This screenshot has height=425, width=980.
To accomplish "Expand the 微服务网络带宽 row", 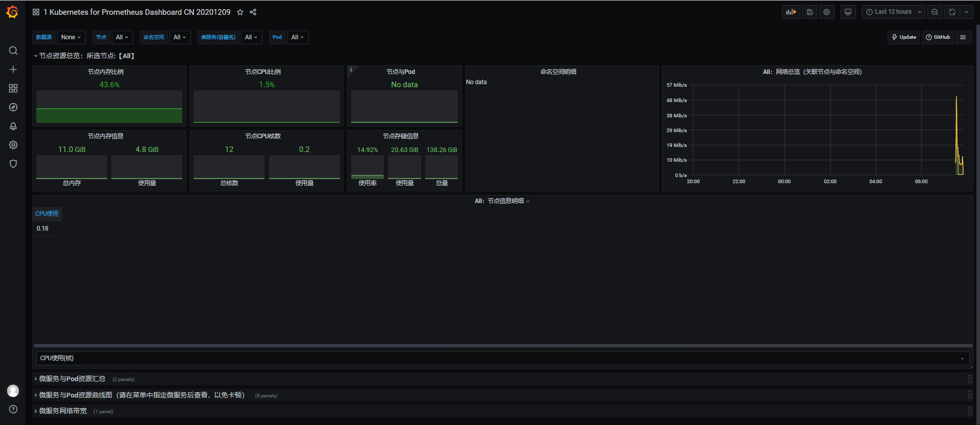I will tap(60, 411).
